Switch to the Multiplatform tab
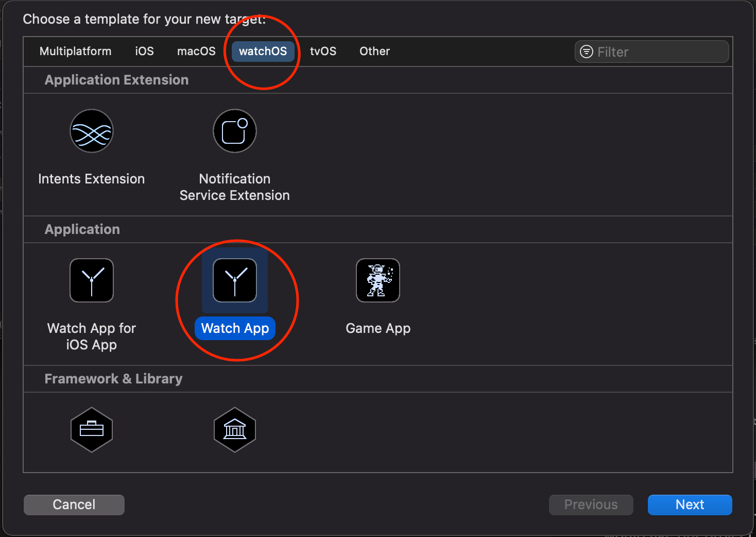Screen dimensions: 756x537 pos(75,51)
